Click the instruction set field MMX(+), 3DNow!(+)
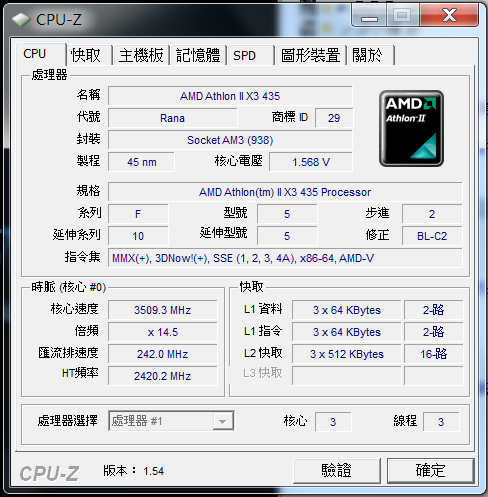The width and height of the screenshot is (488, 497). click(285, 258)
